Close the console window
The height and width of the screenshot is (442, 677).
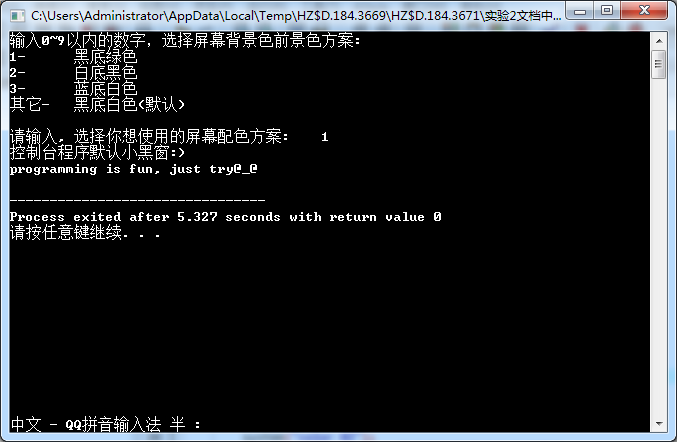click(x=644, y=11)
